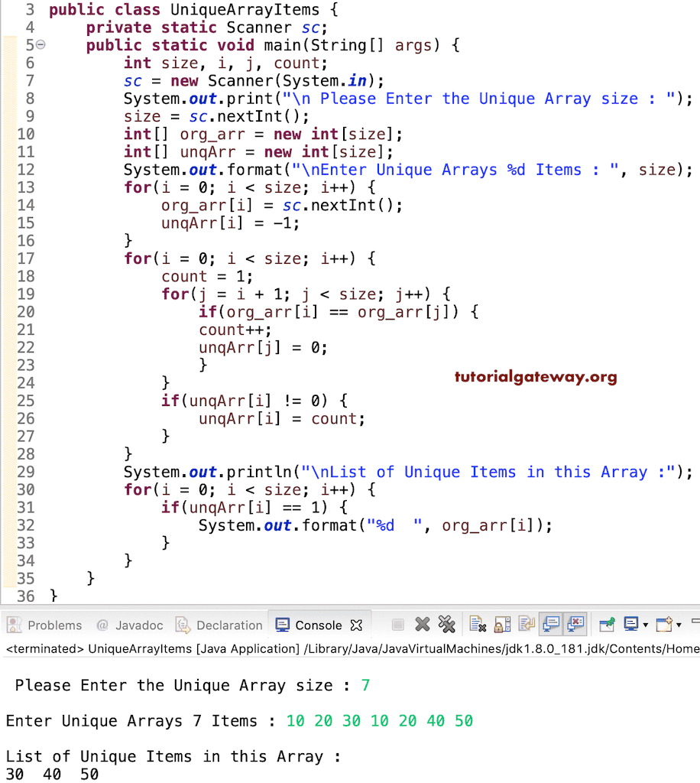The width and height of the screenshot is (700, 783).
Task: Click the tutorialgateway.org link
Action: (536, 376)
